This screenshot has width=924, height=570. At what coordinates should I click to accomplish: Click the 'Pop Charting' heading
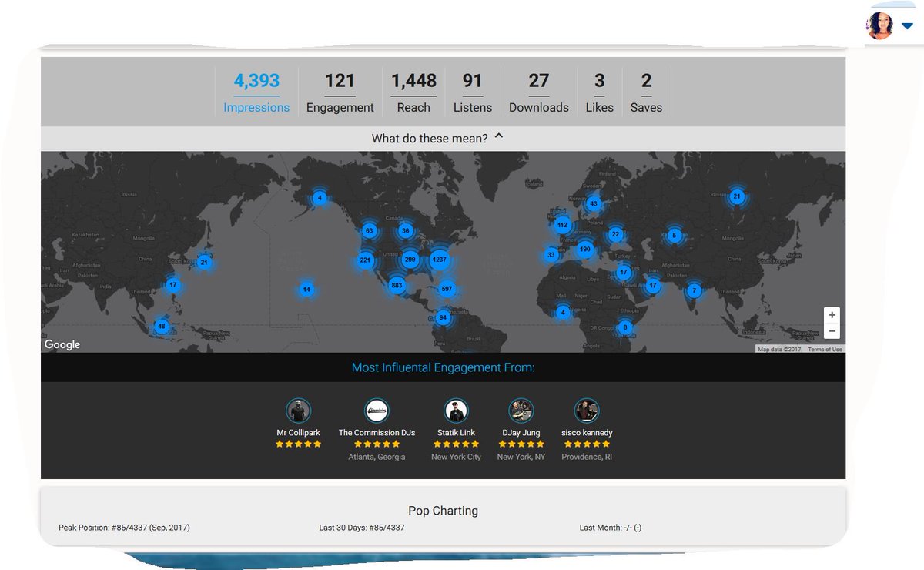tap(443, 511)
